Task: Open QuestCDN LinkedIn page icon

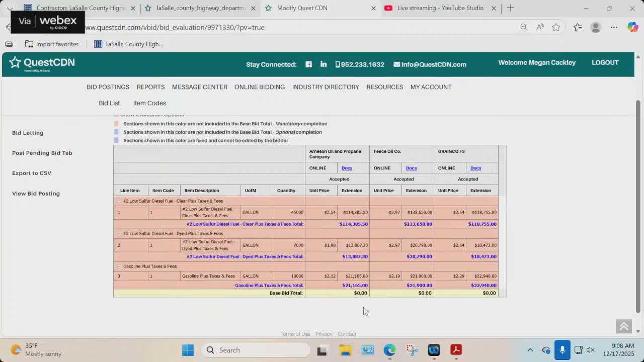Action: [x=324, y=64]
